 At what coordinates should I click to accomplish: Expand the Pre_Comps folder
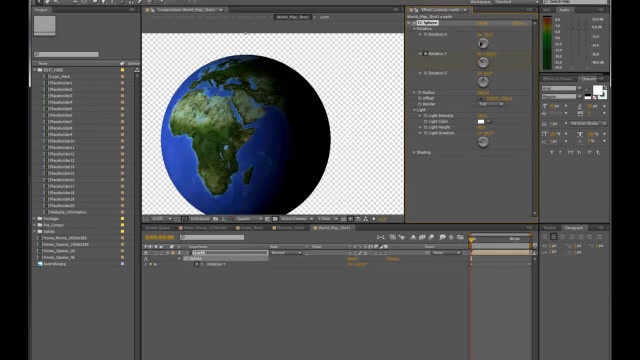click(35, 225)
